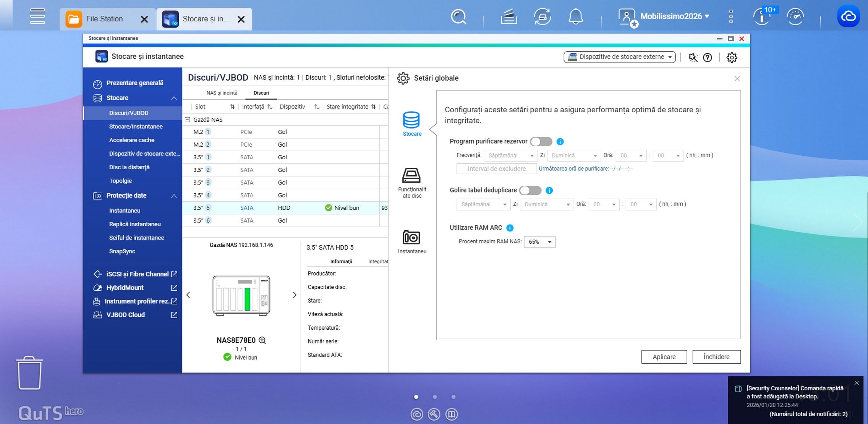Open the dashboard gauge icon in top bar

795,17
